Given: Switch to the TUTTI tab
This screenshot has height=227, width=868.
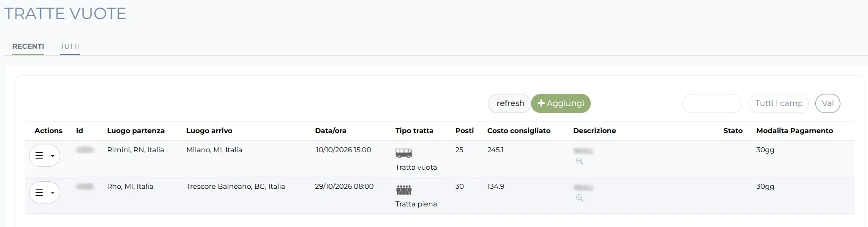Looking at the screenshot, I should (x=70, y=46).
